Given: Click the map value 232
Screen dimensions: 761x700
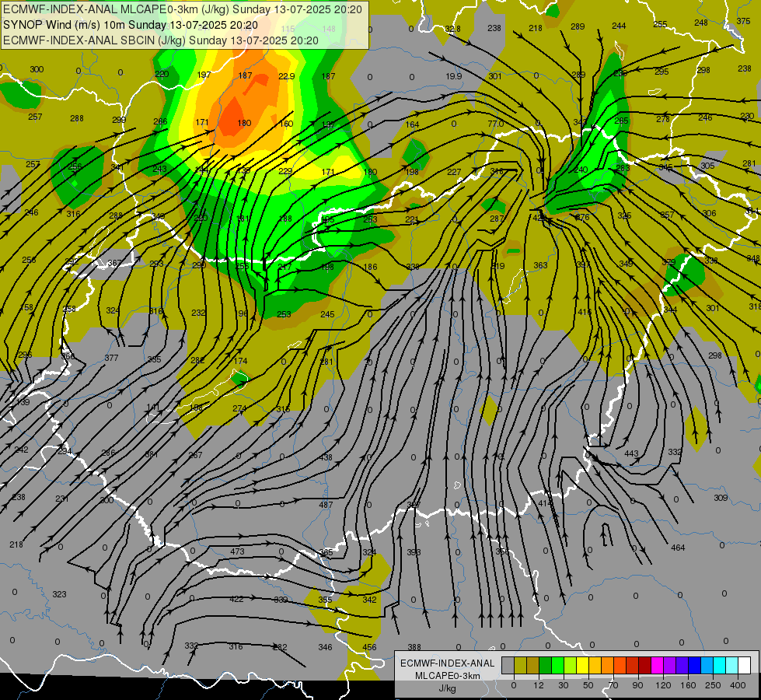Looking at the screenshot, I should click(198, 313).
